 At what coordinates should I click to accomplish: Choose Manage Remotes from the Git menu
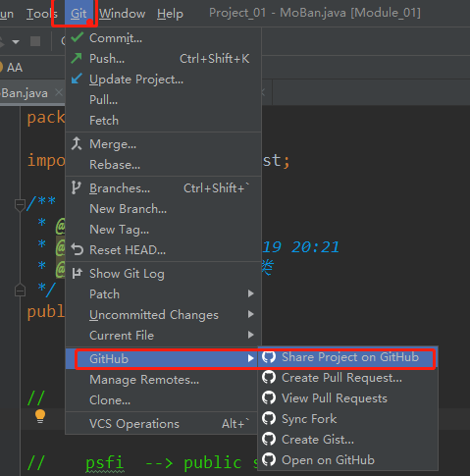click(144, 380)
